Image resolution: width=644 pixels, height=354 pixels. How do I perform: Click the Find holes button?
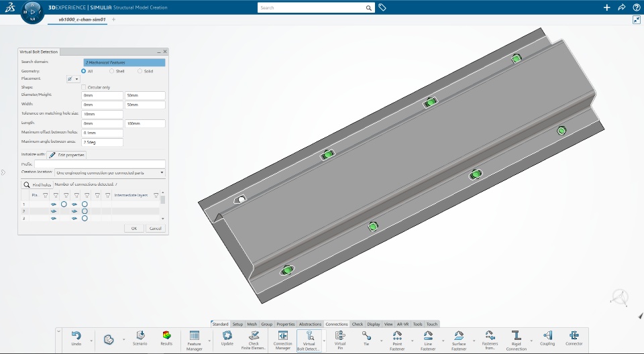(x=37, y=184)
